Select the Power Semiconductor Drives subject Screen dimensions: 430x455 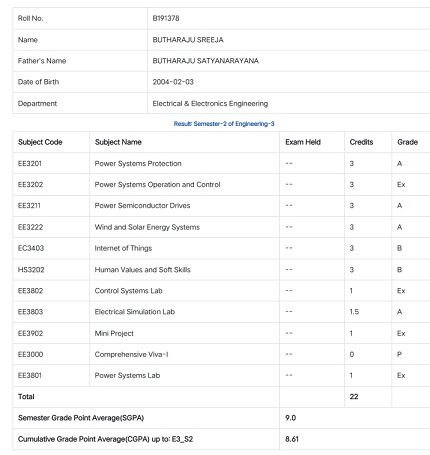point(142,205)
